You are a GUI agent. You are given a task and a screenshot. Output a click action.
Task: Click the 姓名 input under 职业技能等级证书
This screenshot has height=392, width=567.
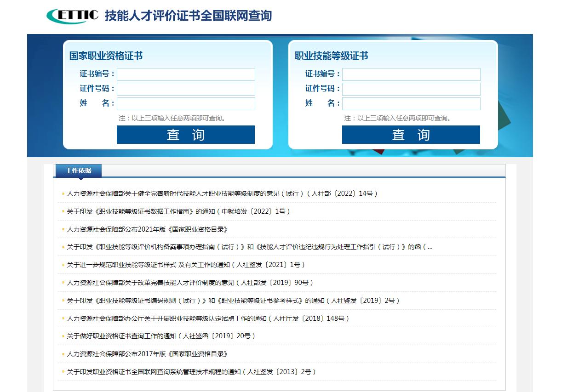pyautogui.click(x=411, y=104)
